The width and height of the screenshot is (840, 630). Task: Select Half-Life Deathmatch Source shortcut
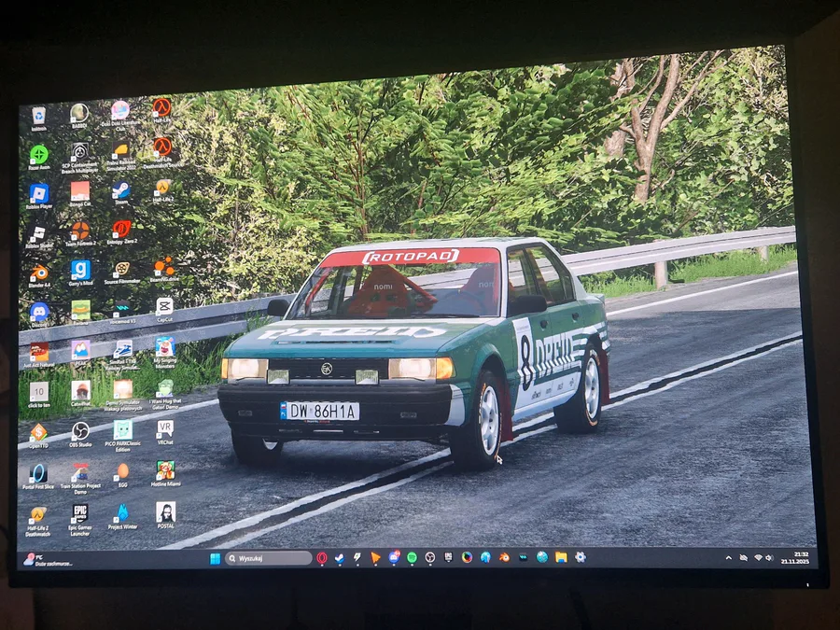click(162, 153)
